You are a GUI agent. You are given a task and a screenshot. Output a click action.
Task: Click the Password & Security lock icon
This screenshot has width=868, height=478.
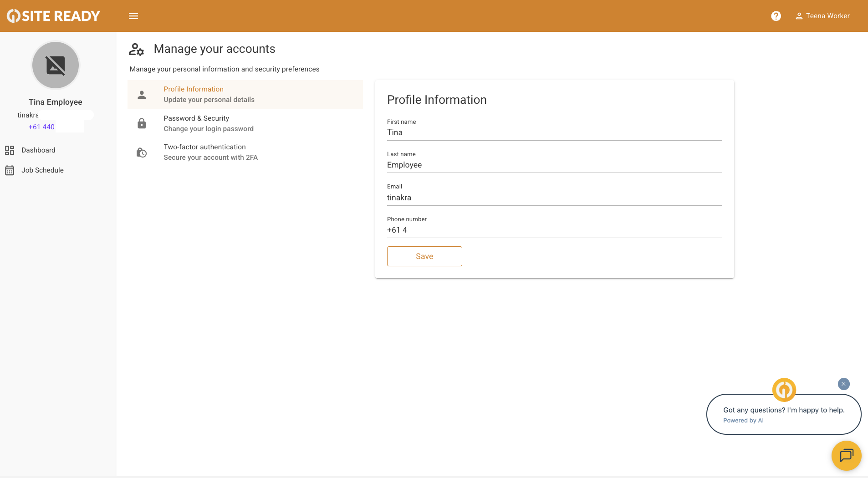(x=142, y=123)
